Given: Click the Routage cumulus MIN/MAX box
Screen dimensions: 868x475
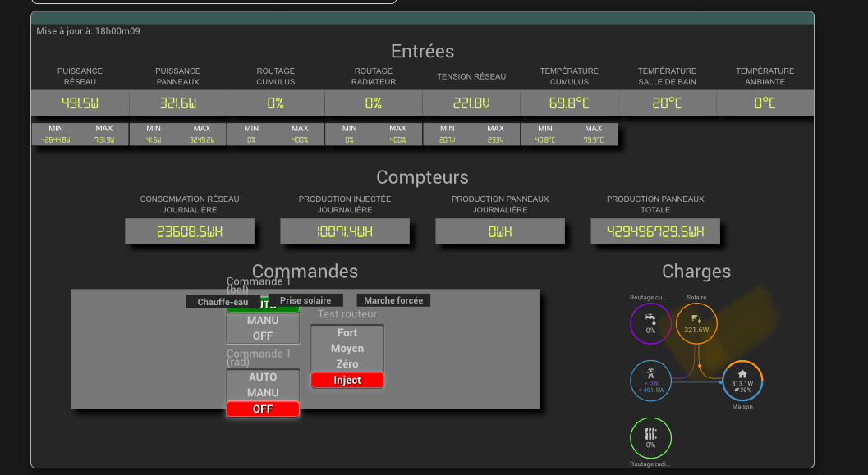Looking at the screenshot, I should coord(276,135).
